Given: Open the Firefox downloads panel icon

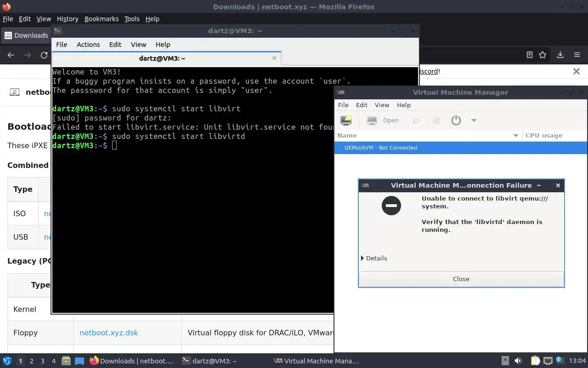Looking at the screenshot, I should 560,55.
